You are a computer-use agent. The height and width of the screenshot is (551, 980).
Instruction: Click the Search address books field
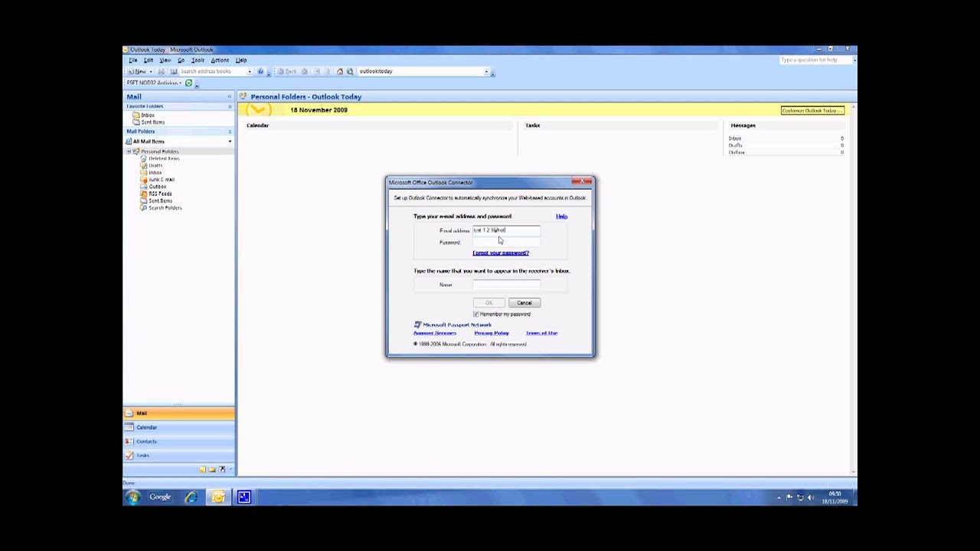tap(213, 71)
